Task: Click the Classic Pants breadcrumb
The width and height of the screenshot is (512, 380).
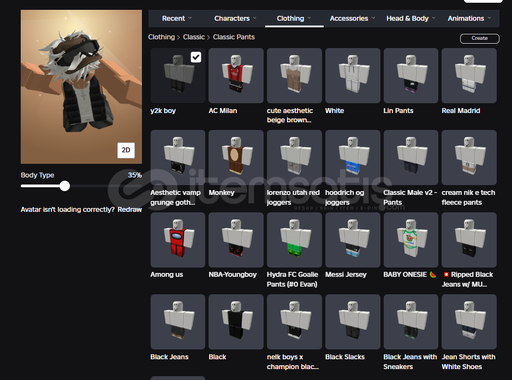Action: click(x=234, y=37)
